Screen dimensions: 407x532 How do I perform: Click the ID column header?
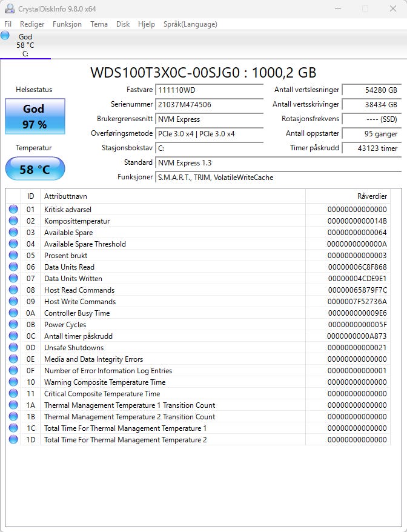point(30,196)
